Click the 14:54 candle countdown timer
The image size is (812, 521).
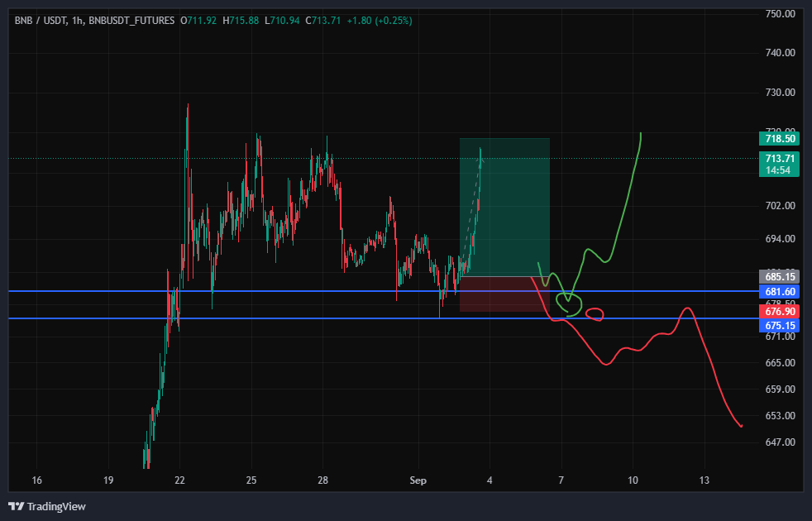coord(778,170)
